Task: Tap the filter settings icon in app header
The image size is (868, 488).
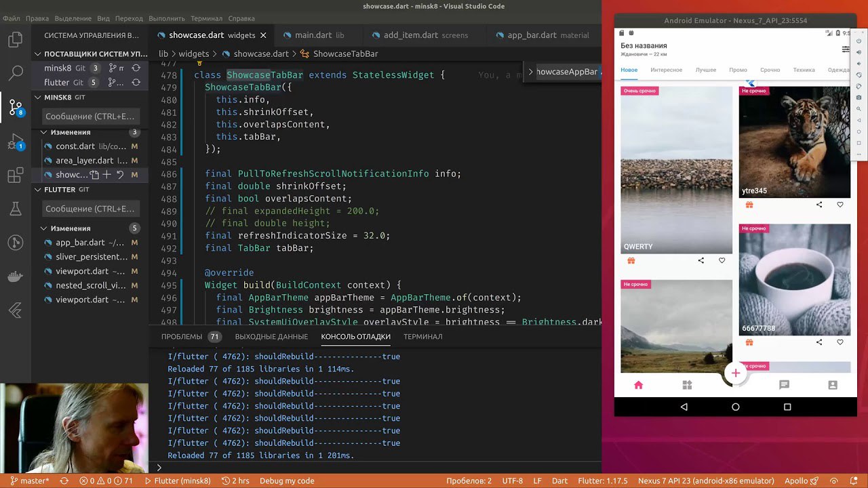Action: click(x=845, y=49)
